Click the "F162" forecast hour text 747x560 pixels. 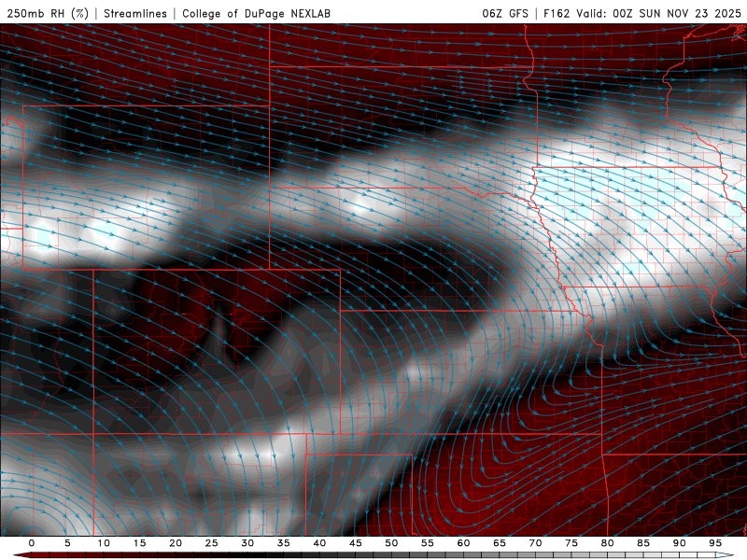(557, 13)
